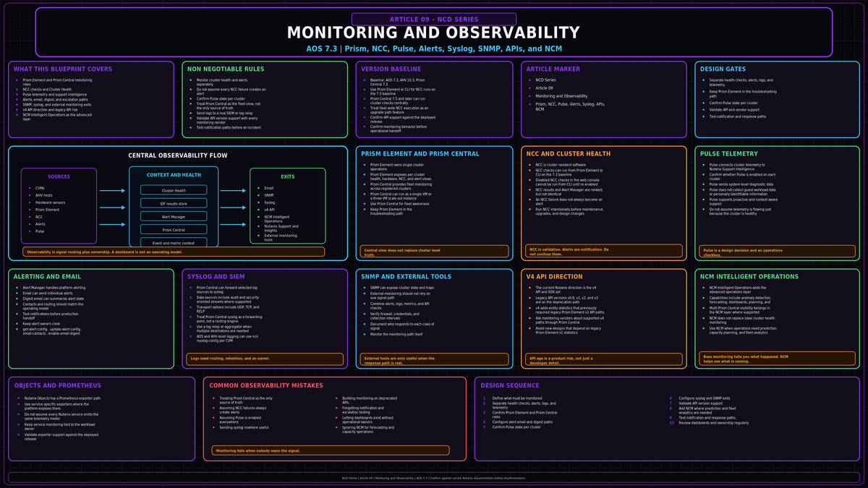The image size is (868, 488).
Task: Click the "NCC is validation. Alerts are notification" callout
Action: pos(603,251)
